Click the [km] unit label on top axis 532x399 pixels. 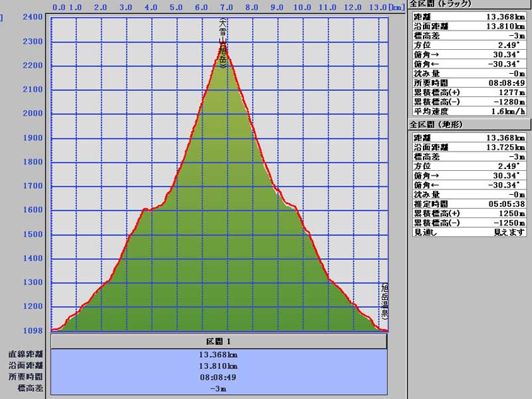coord(397,7)
